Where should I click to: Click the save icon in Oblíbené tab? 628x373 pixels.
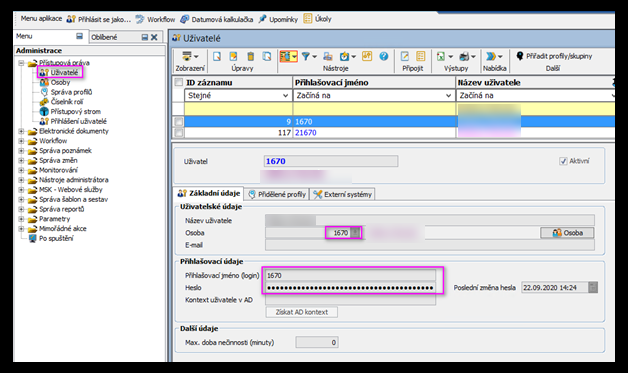(145, 37)
